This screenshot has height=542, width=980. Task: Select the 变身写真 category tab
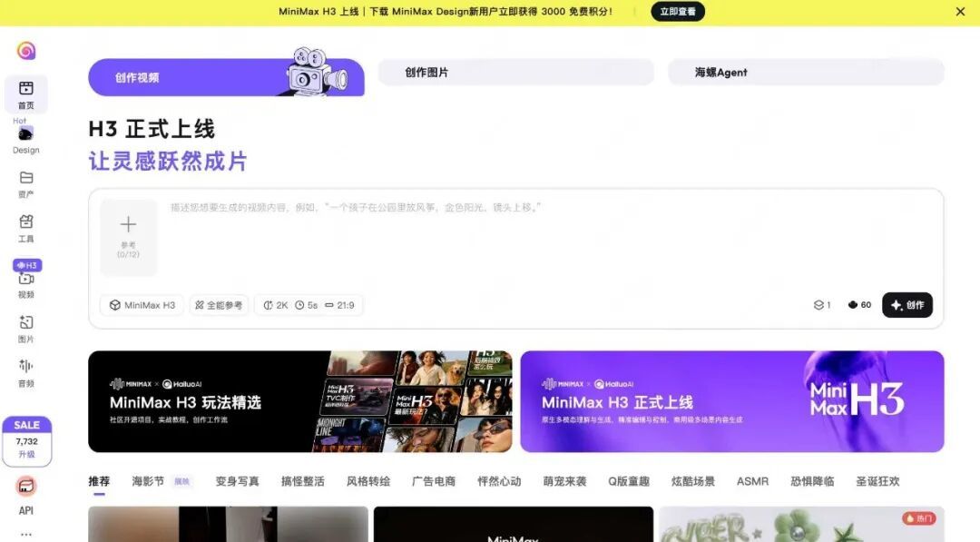[237, 481]
